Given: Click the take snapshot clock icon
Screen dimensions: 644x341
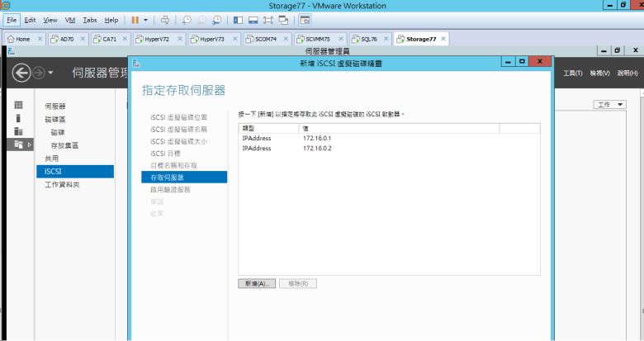Looking at the screenshot, I should pos(187,19).
